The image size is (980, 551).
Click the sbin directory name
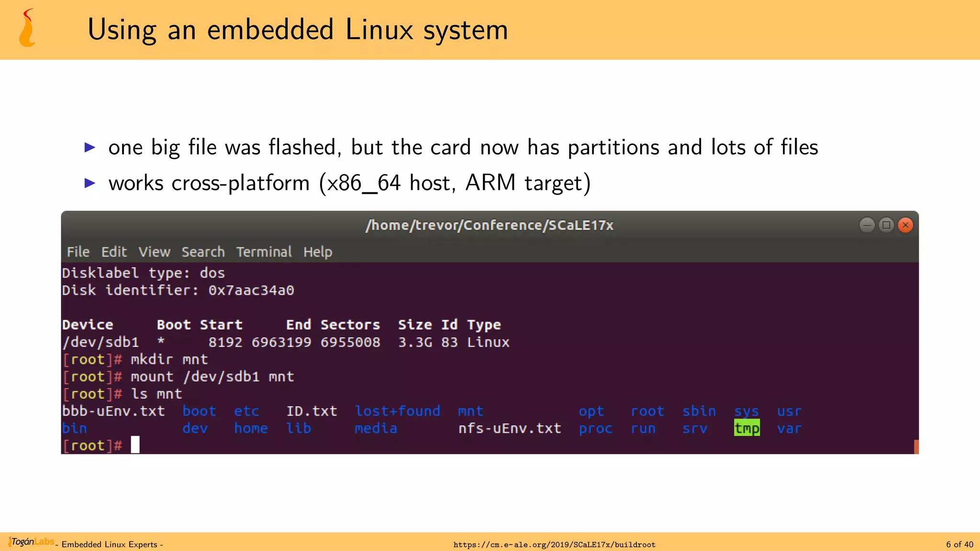tap(699, 411)
